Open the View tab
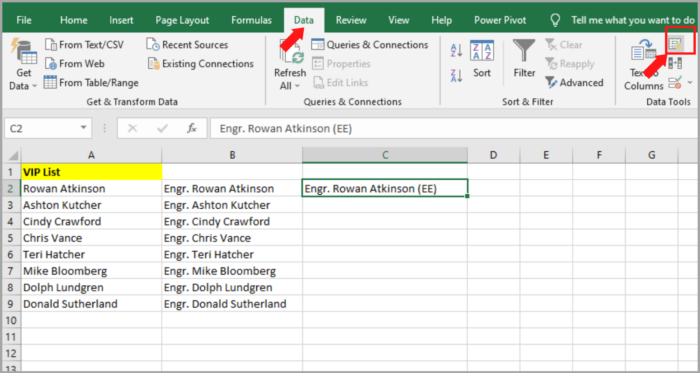This screenshot has width=700, height=373. pos(399,20)
